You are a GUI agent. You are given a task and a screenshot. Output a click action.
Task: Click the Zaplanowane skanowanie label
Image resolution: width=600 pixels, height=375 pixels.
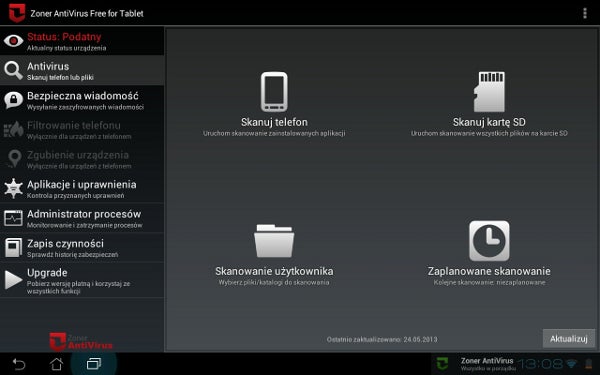tap(489, 271)
